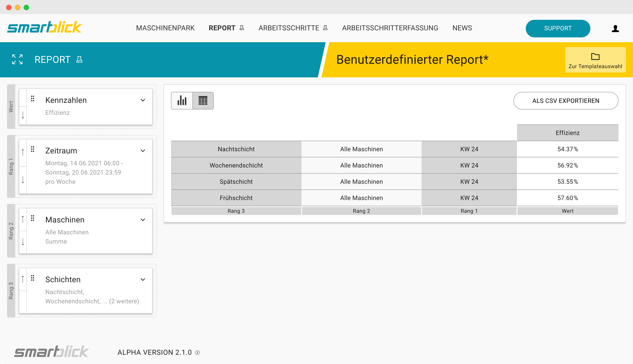The height and width of the screenshot is (364, 633).
Task: Move Maschinen card down with arrow
Action: [23, 242]
